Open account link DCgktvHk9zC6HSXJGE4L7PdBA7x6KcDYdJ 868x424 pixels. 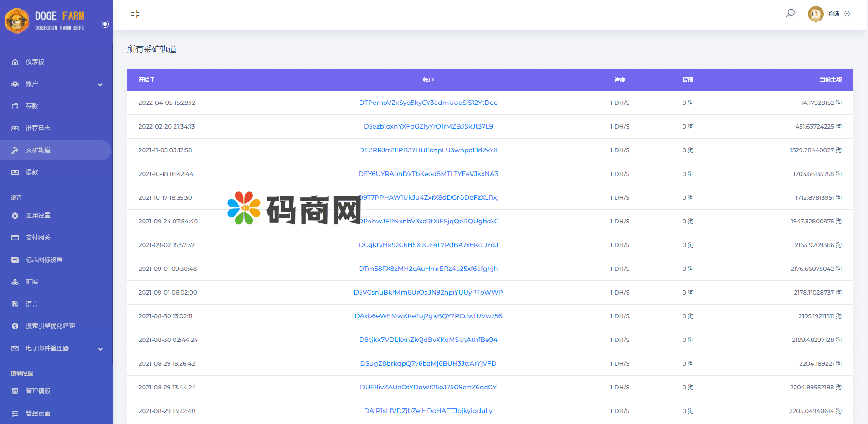[x=428, y=245]
